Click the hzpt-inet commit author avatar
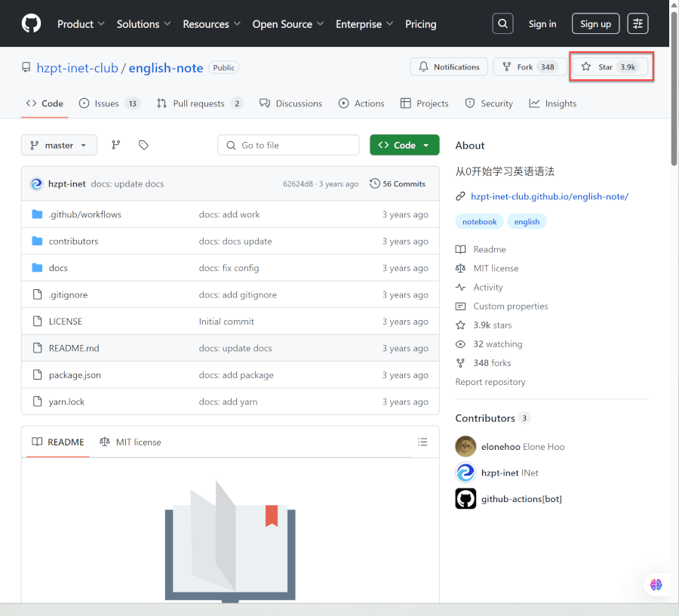The height and width of the screenshot is (616, 679). point(36,183)
